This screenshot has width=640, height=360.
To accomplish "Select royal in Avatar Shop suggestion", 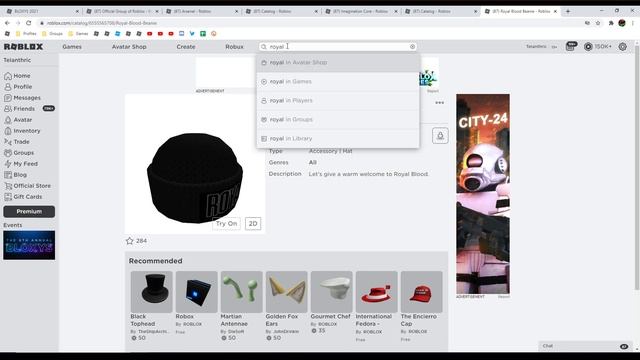I will [x=338, y=62].
